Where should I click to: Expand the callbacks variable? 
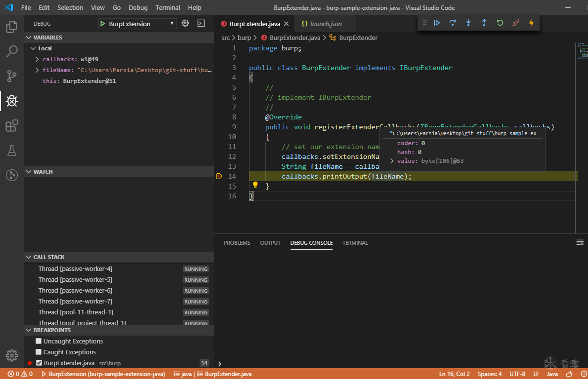[38, 59]
